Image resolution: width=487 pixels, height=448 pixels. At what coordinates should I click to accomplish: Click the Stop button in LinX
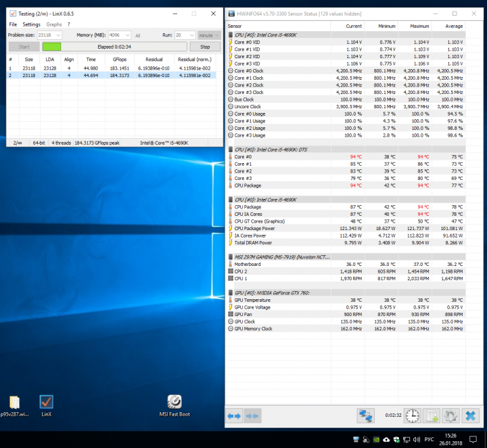[x=205, y=47]
